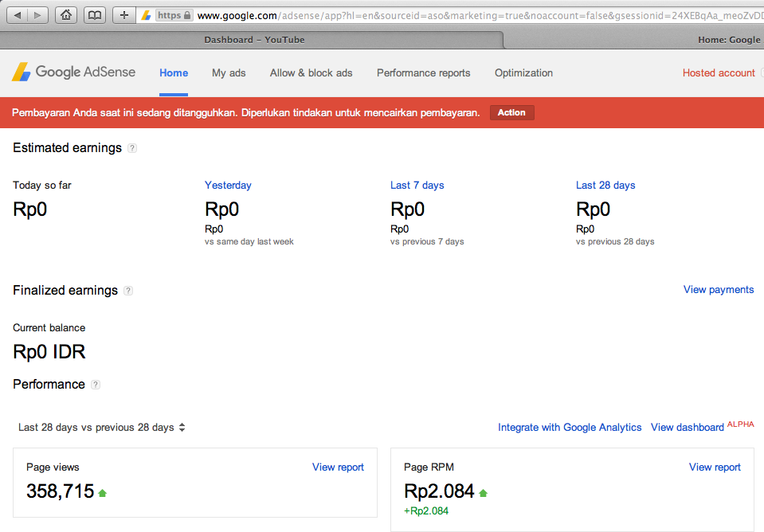This screenshot has height=532, width=764.
Task: Switch to the My ads tab
Action: pyautogui.click(x=229, y=73)
